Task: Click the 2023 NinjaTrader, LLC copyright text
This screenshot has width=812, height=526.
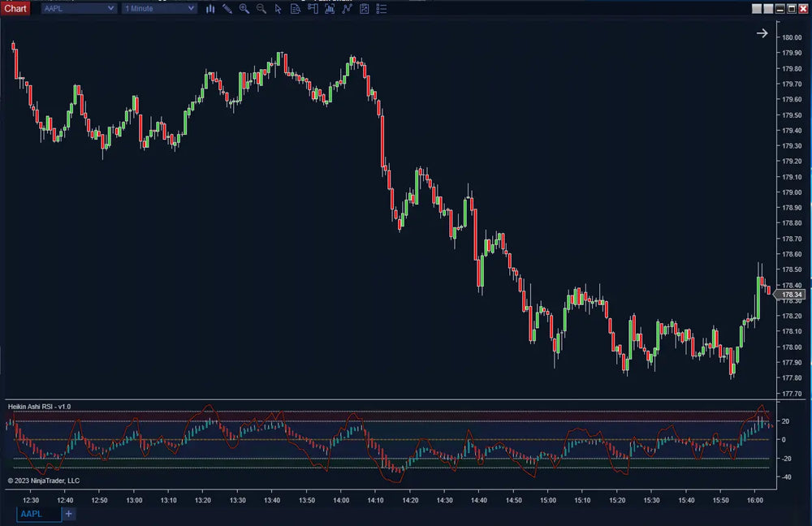Action: 45,481
